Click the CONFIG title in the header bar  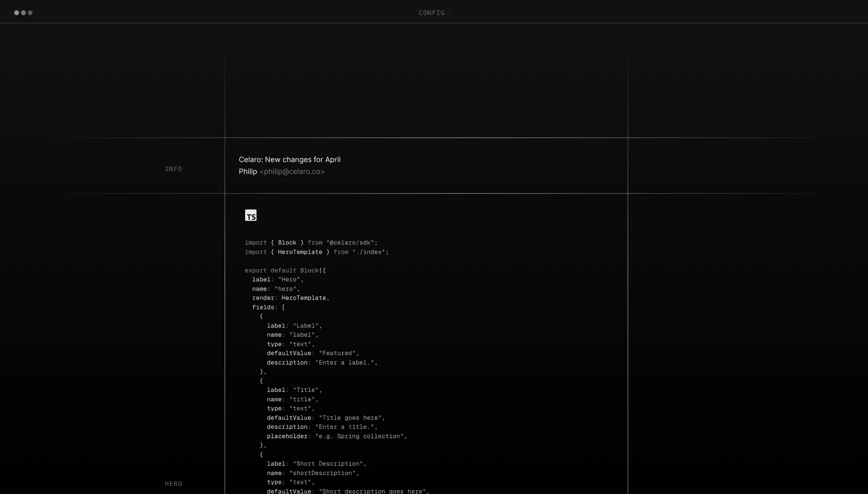click(431, 12)
